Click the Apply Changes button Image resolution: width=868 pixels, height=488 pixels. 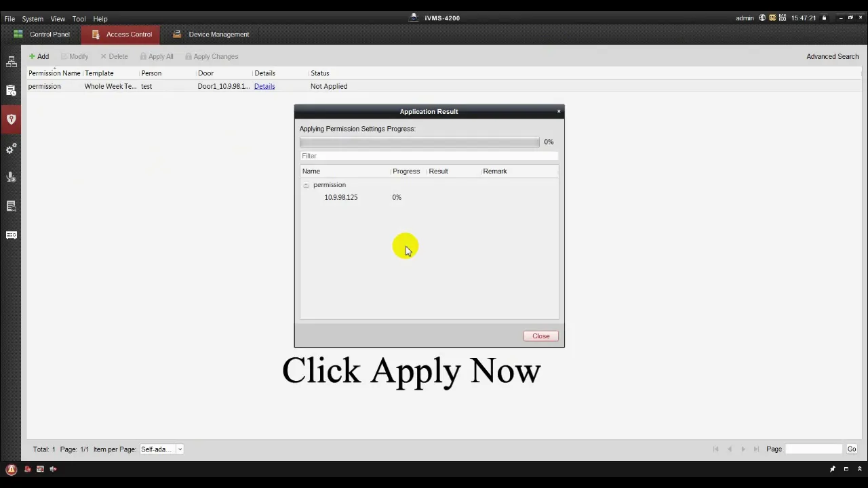(211, 57)
